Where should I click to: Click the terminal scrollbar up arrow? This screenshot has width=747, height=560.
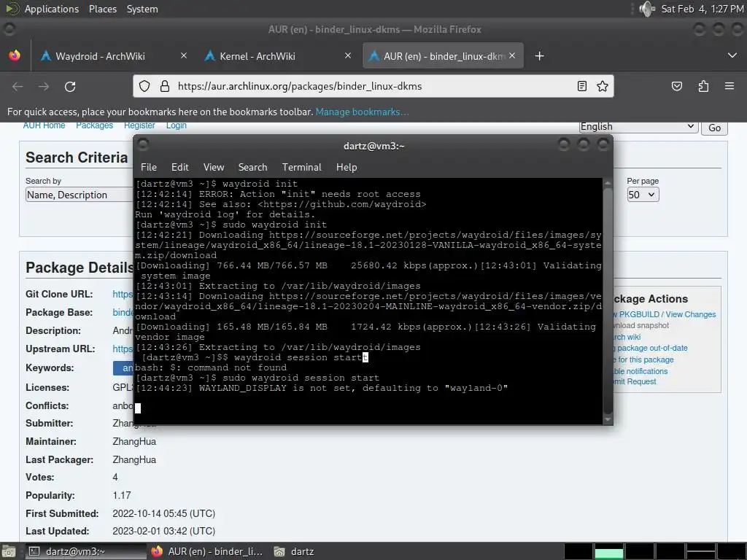pos(608,183)
